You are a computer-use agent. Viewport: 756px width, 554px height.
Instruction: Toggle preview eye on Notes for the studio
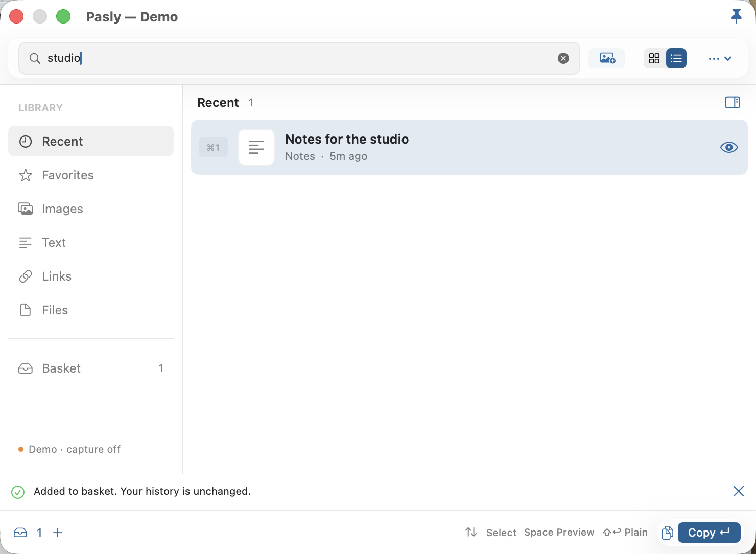pos(729,147)
